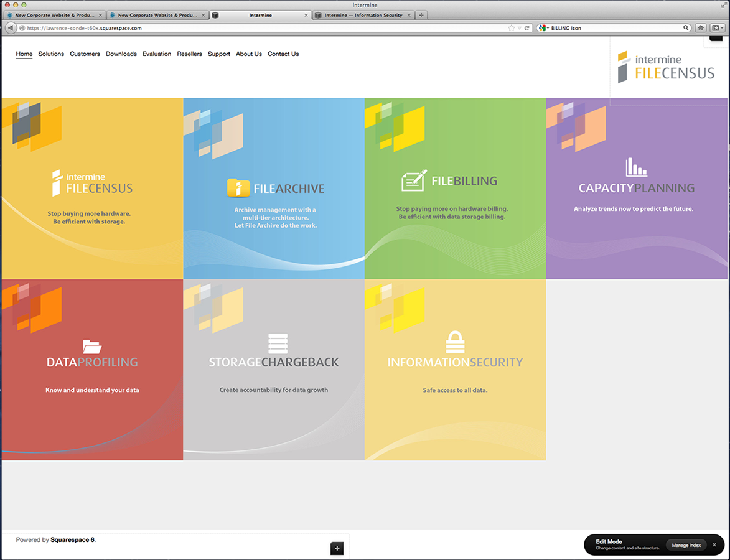The image size is (730, 560).
Task: Click 'Be efficient with data storage billing.' text
Action: pyautogui.click(x=452, y=217)
